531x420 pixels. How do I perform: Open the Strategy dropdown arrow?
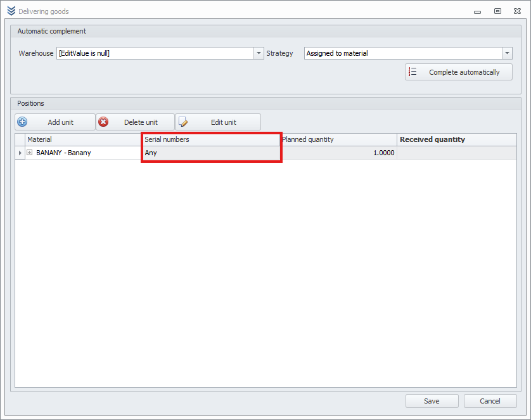[507, 53]
